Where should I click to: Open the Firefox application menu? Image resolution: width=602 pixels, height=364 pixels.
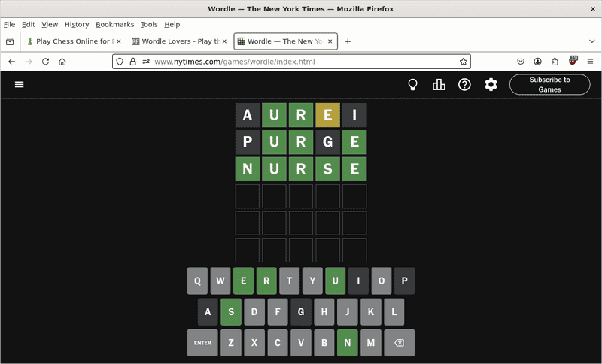click(590, 62)
